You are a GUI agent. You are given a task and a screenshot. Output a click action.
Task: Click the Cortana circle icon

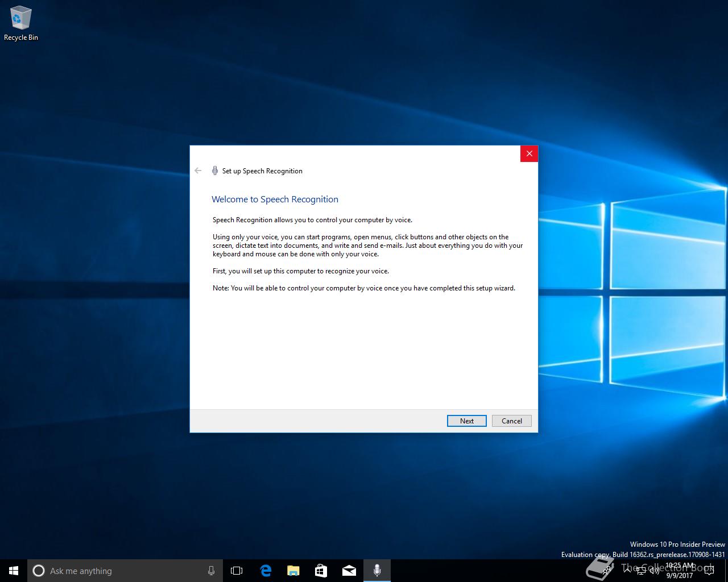click(39, 571)
